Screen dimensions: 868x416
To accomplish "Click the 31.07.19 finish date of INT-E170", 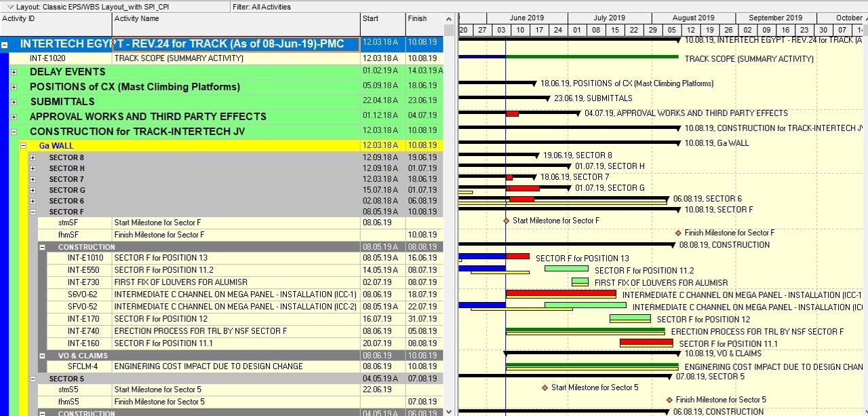I will pyautogui.click(x=425, y=319).
